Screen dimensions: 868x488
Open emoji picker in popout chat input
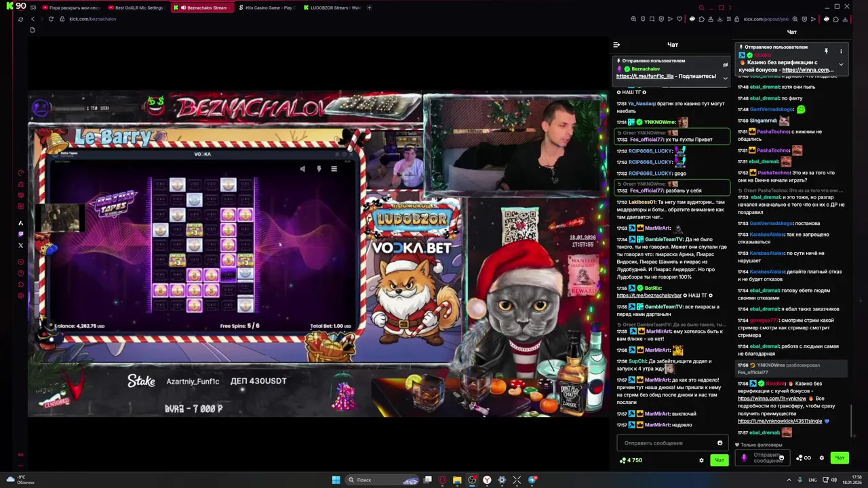[781, 458]
